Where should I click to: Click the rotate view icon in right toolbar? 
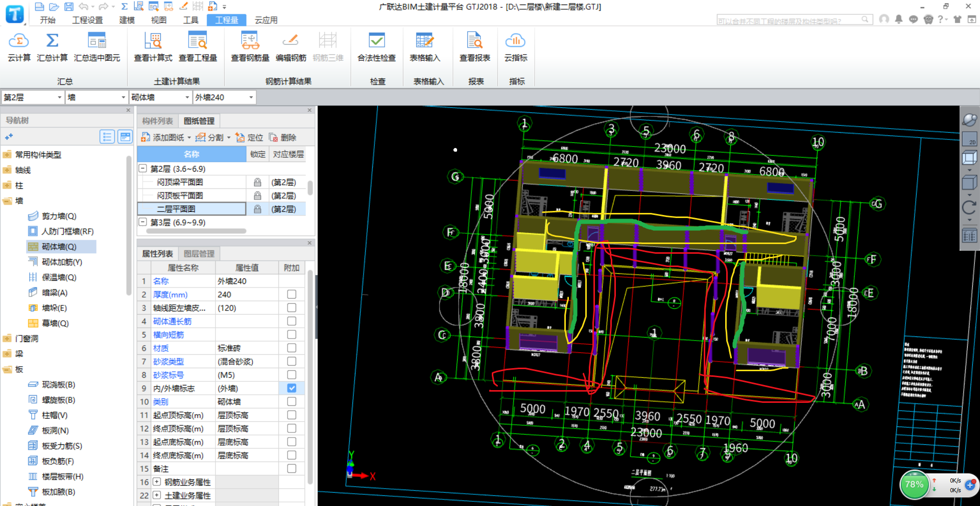click(969, 207)
